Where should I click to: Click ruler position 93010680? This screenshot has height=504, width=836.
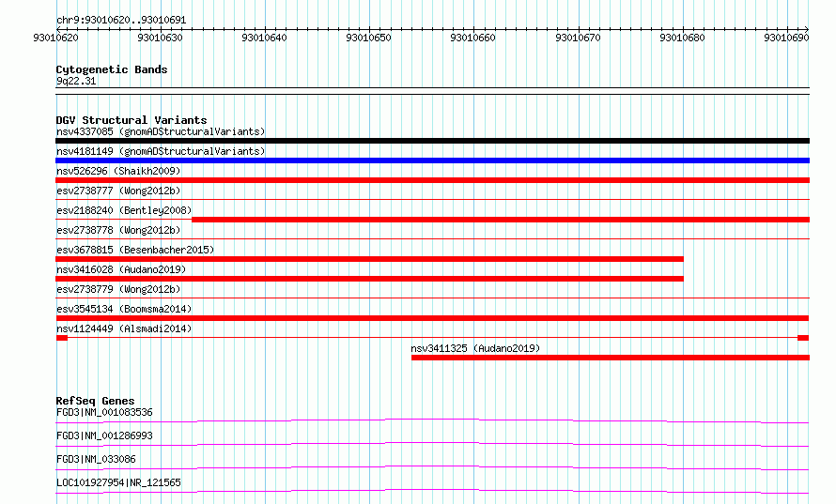coord(682,38)
